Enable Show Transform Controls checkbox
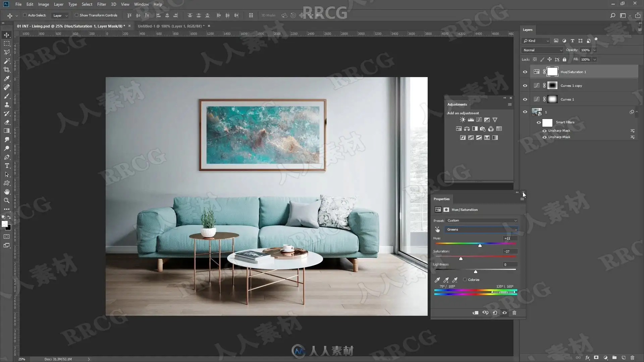 [x=76, y=15]
